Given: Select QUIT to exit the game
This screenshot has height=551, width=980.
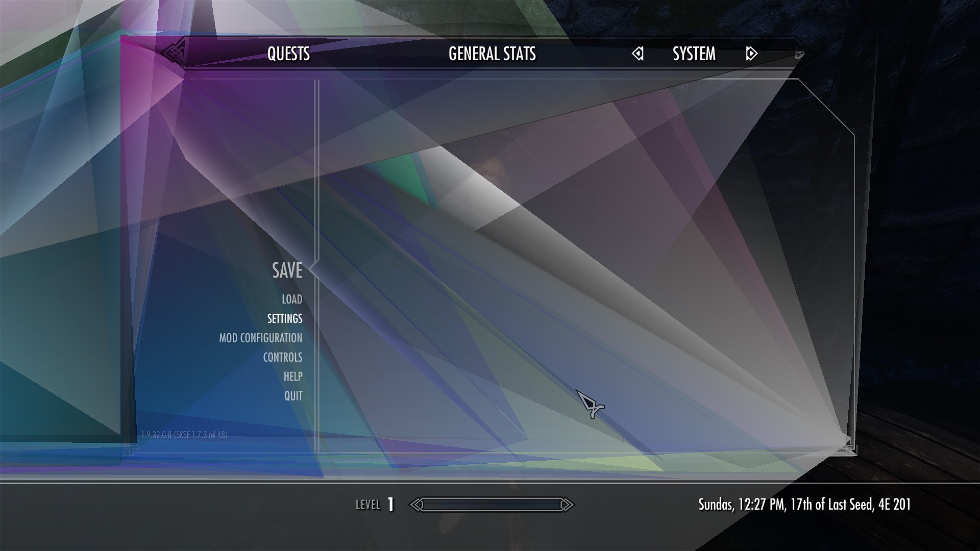Looking at the screenshot, I should pos(293,396).
